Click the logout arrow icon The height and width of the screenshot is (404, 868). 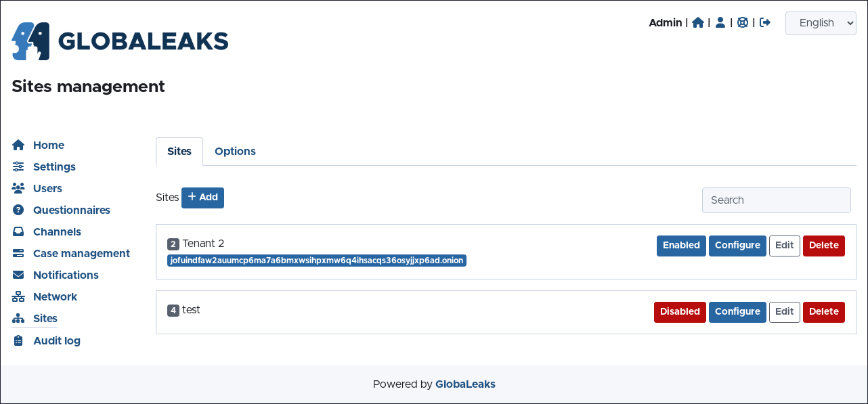(765, 22)
